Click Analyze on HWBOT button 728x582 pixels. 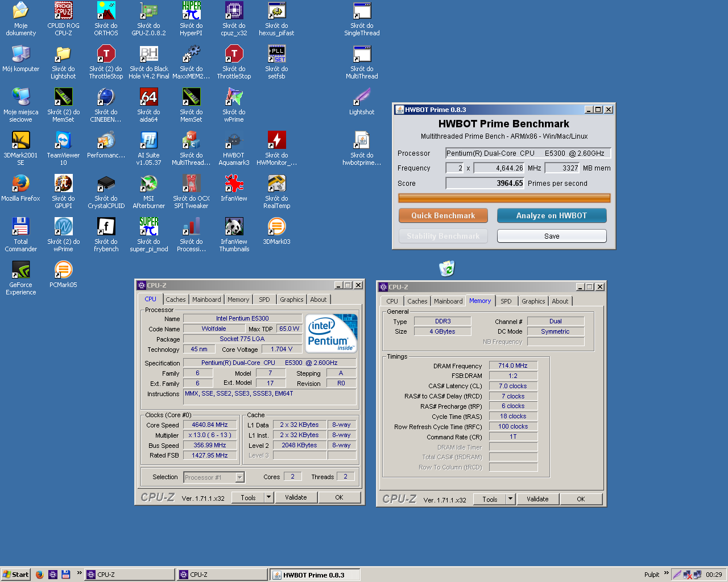tap(552, 215)
